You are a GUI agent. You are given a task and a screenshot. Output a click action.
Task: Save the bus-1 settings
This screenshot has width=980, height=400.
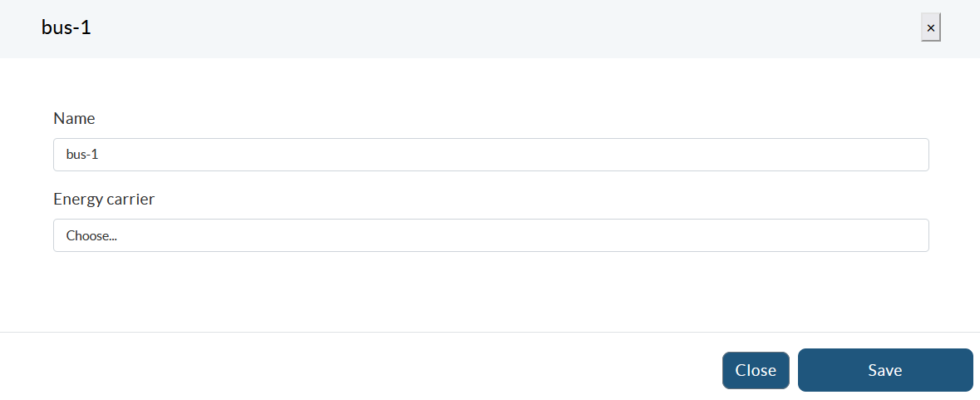point(884,370)
